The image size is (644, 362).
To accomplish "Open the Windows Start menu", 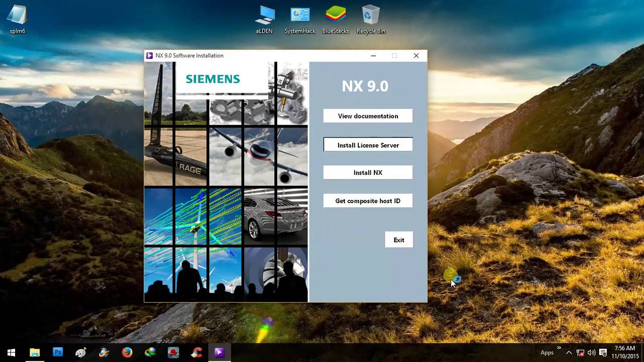I will tap(11, 352).
